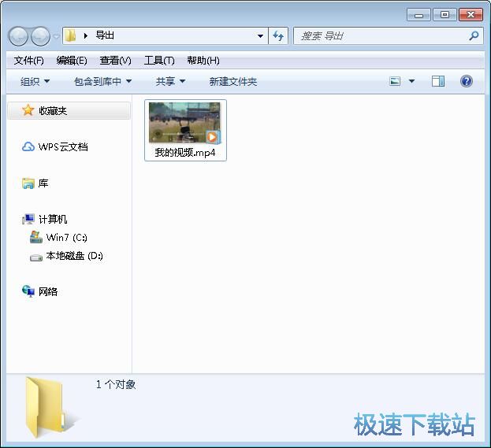Screen dimensions: 491x448
Task: Select 计算机 in navigation pane
Action: (x=53, y=219)
